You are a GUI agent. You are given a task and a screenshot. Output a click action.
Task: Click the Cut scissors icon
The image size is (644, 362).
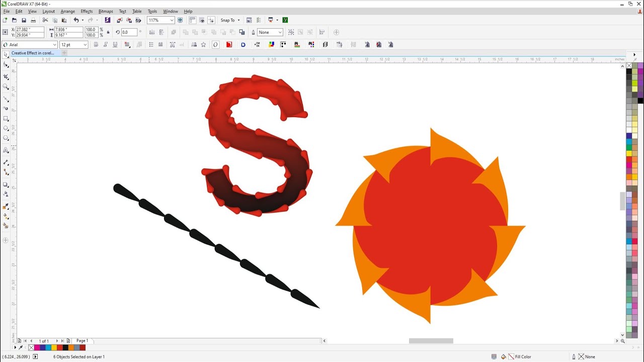point(45,20)
